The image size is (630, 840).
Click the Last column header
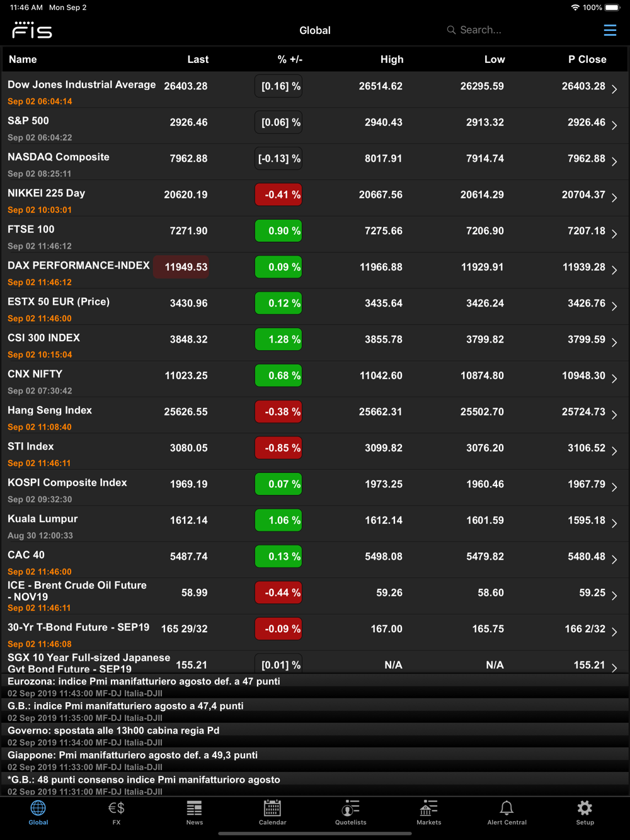(198, 59)
